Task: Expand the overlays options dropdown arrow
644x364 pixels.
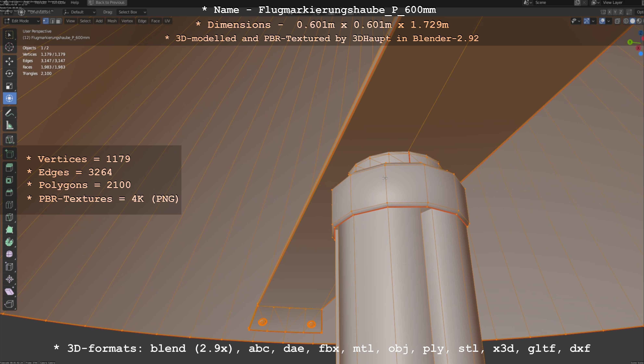Action: 608,21
